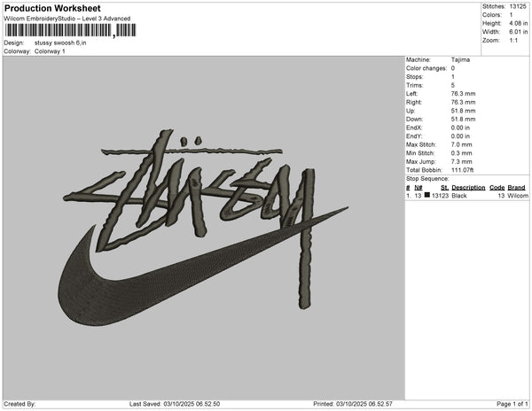
Task: Select the Max Jump value 7.3 mm
Action: coord(461,161)
